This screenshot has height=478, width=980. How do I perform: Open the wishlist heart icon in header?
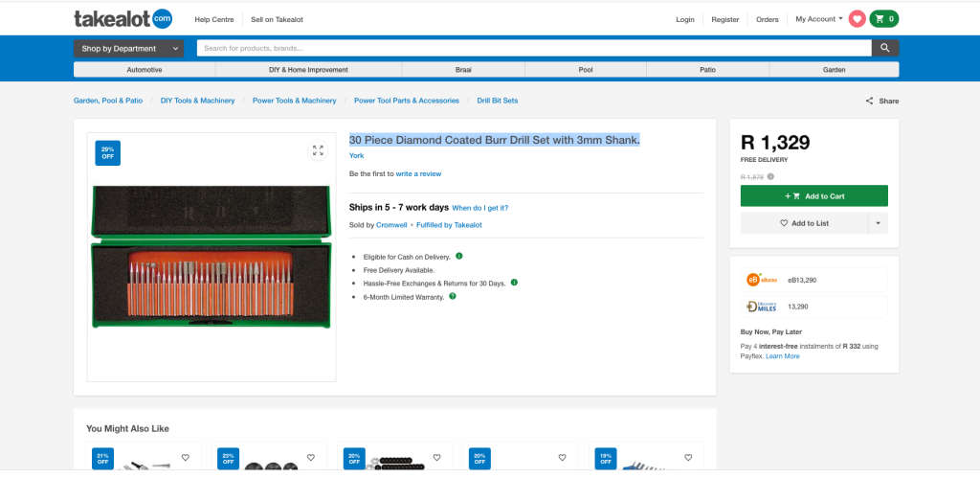click(x=857, y=19)
